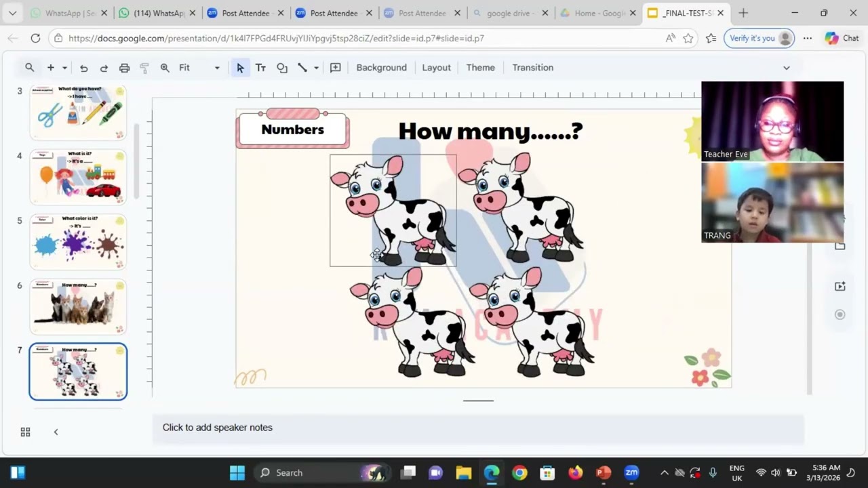The height and width of the screenshot is (488, 868).
Task: Open Google Chrome from taskbar
Action: tap(519, 472)
